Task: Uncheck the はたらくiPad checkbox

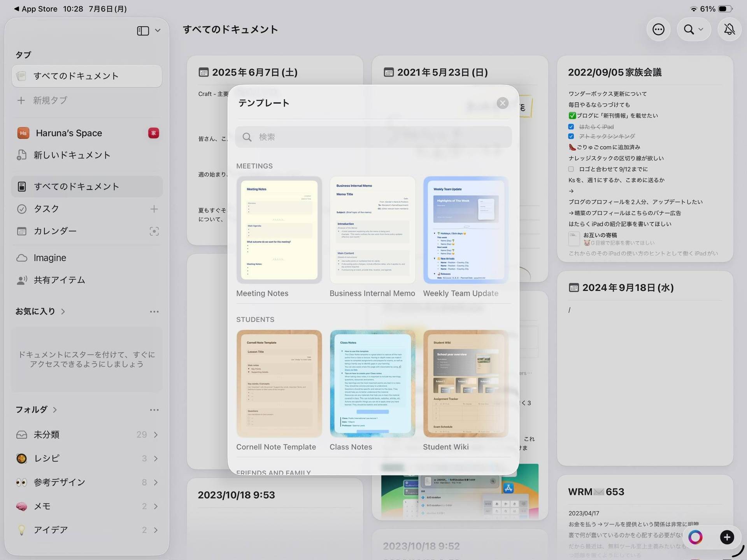Action: tap(571, 127)
